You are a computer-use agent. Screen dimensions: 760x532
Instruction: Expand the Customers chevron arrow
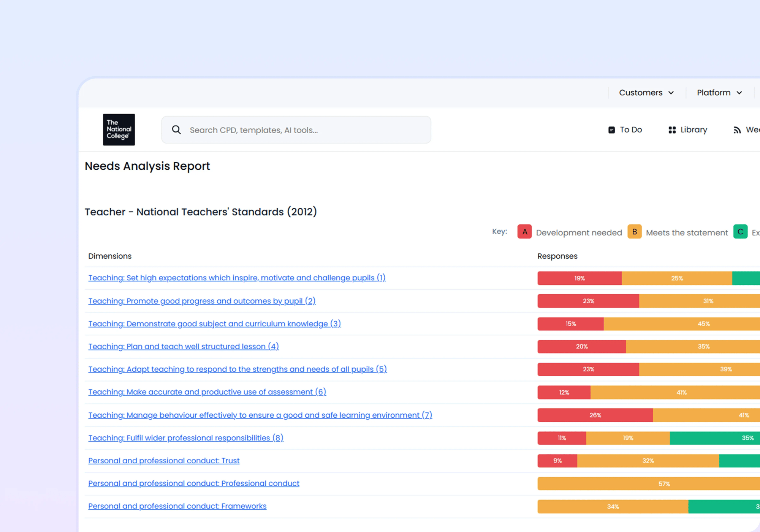tap(671, 92)
